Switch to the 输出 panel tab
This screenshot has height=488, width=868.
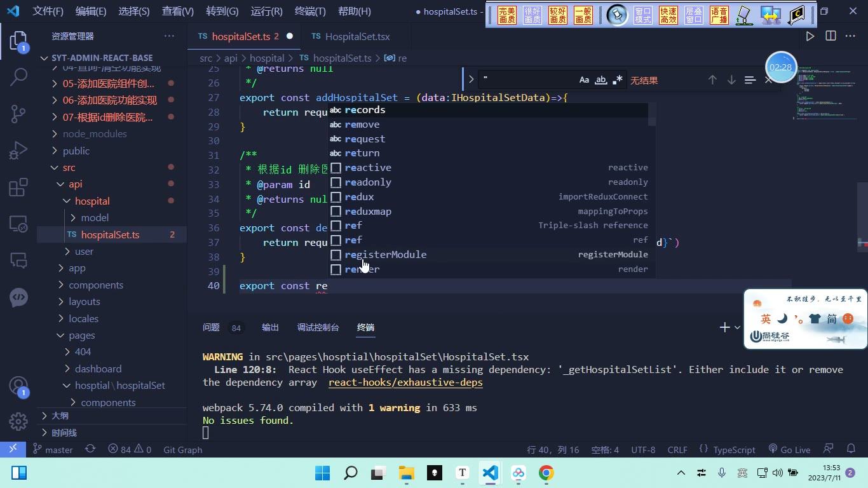coord(270,327)
